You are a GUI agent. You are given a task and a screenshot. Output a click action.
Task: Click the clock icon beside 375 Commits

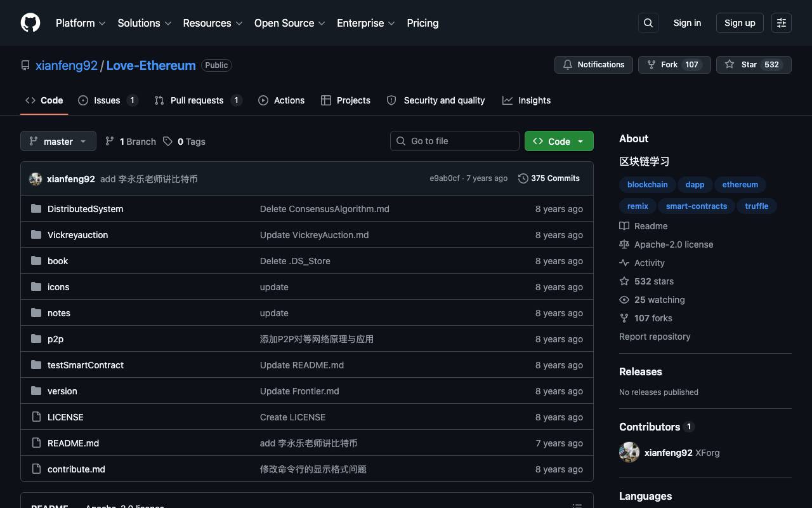tap(523, 178)
